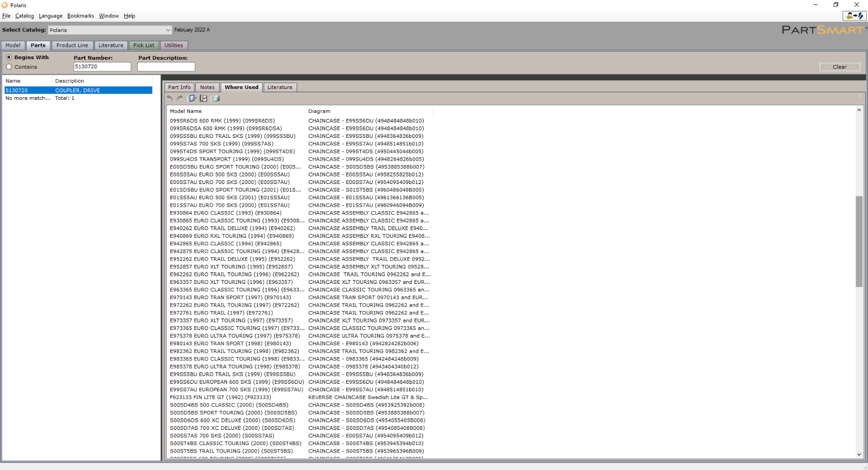868x470 pixels.
Task: Open the Help menu
Action: click(129, 16)
